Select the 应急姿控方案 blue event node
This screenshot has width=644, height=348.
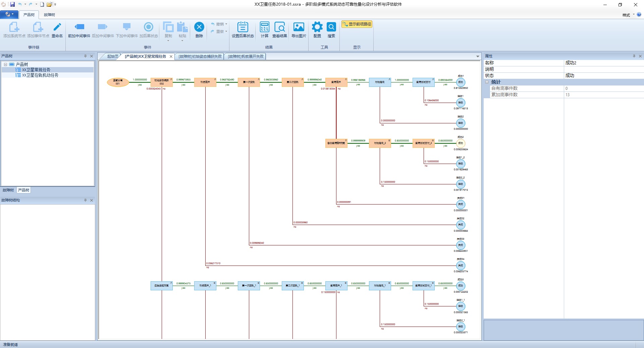pyautogui.click(x=162, y=286)
